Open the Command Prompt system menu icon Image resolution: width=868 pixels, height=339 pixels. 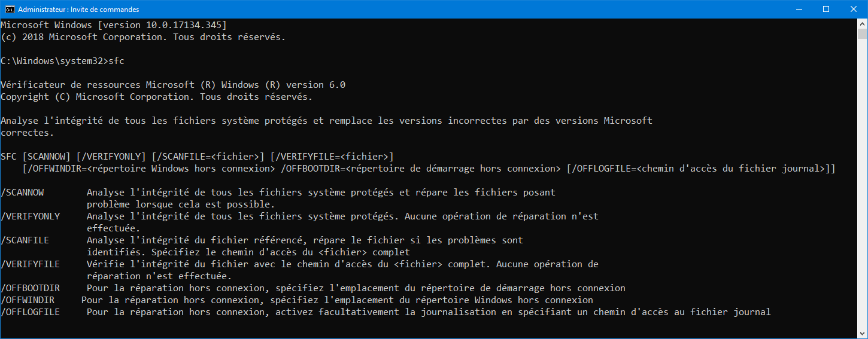[x=10, y=9]
